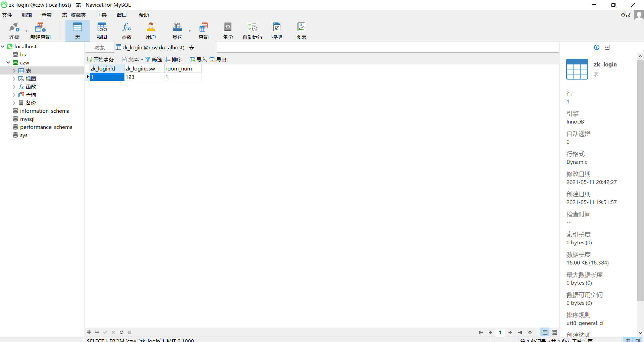The height and width of the screenshot is (342, 644).
Task: Click the 模型 (Model) toolbar icon
Action: click(277, 31)
